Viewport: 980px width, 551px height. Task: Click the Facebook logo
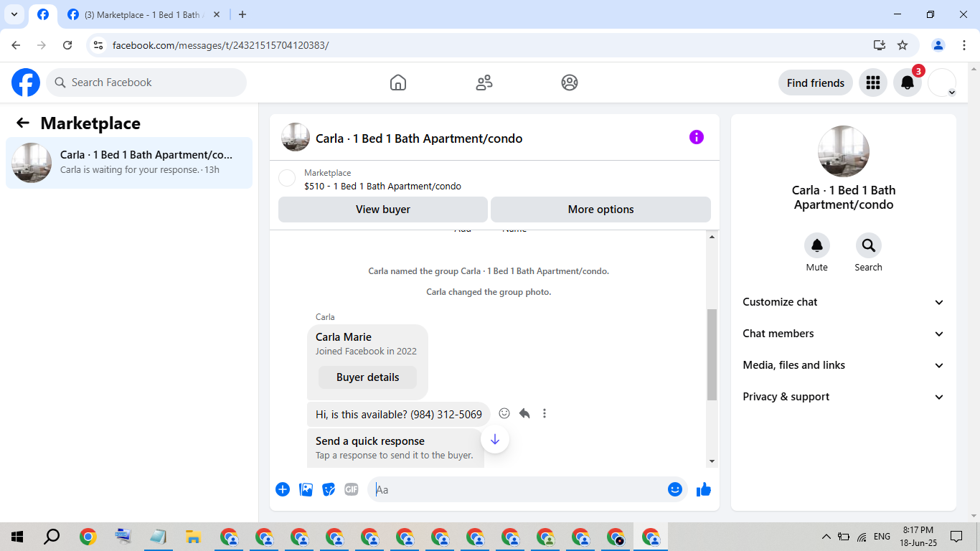26,83
